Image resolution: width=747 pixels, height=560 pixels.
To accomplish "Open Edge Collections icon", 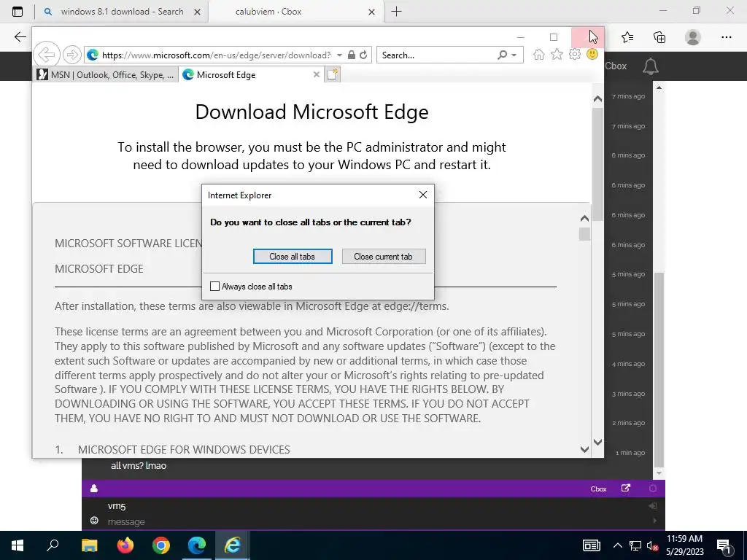I will coord(659,37).
